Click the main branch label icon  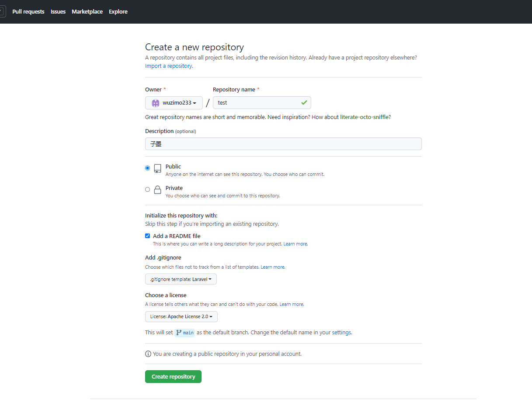(179, 333)
